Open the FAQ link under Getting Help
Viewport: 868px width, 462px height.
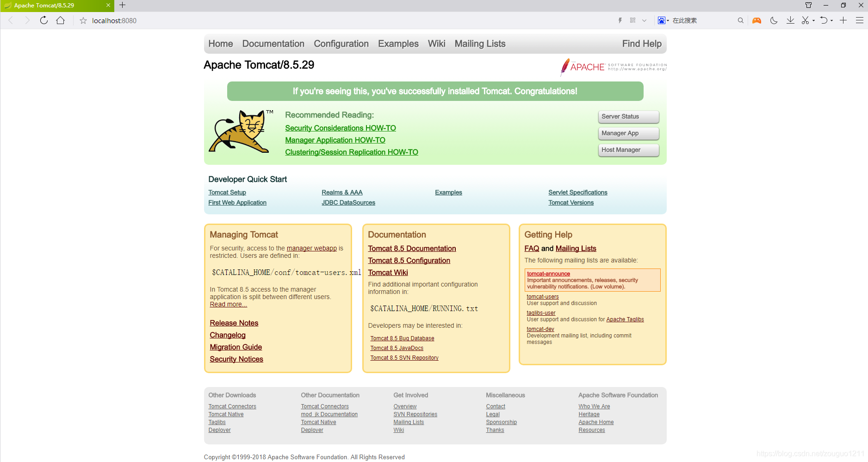coord(532,249)
